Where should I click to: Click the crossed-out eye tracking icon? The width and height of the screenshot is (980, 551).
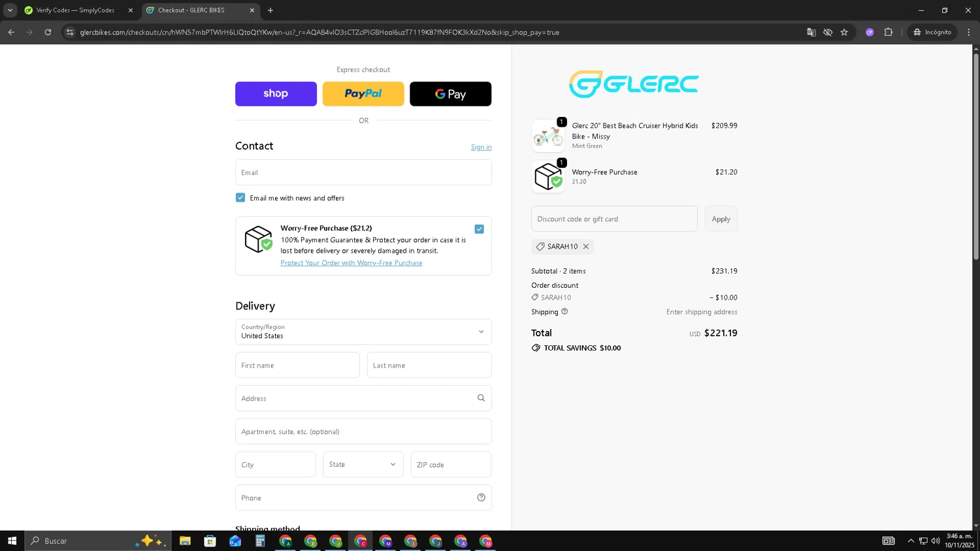[x=828, y=32]
